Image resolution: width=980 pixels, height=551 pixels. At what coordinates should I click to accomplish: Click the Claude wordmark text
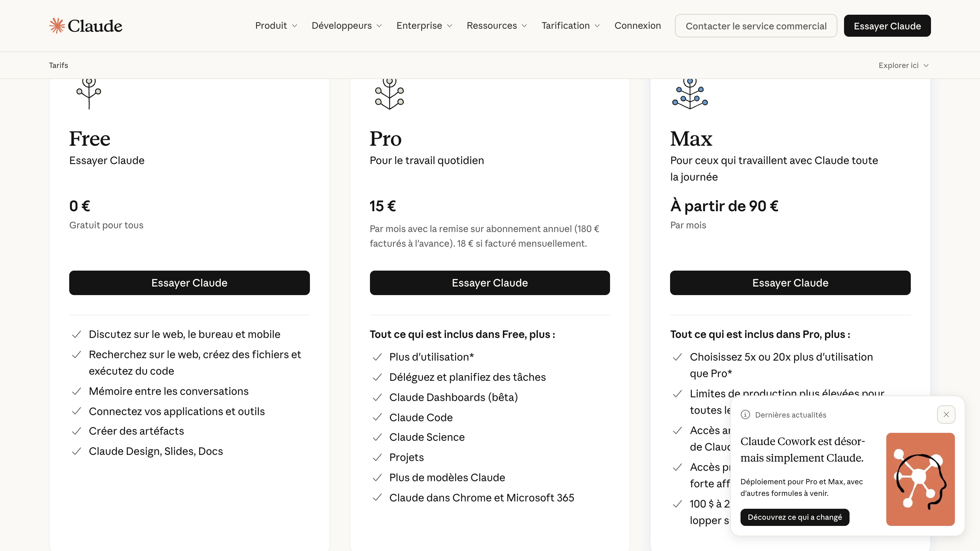point(95,26)
